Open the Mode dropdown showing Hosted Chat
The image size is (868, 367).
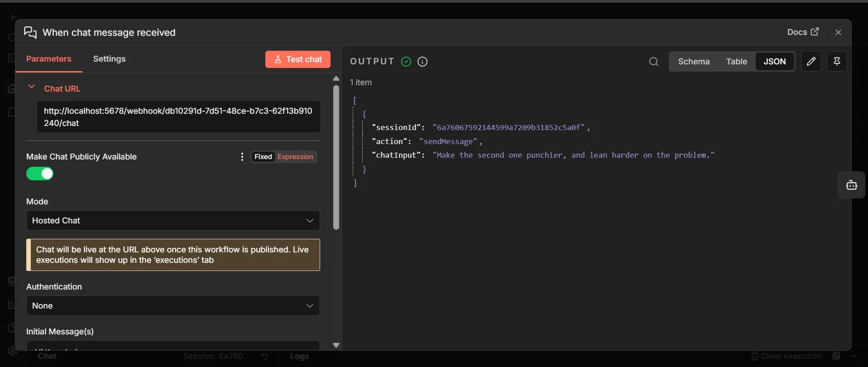tap(173, 221)
